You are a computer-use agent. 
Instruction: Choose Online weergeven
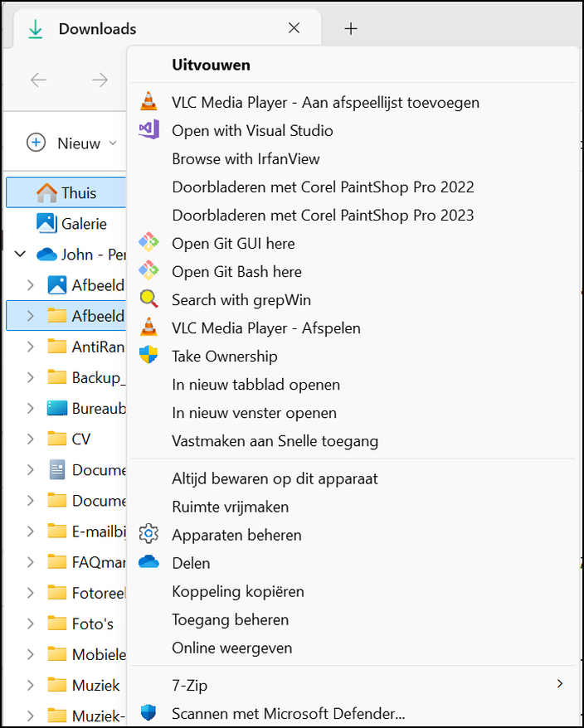click(x=353, y=648)
